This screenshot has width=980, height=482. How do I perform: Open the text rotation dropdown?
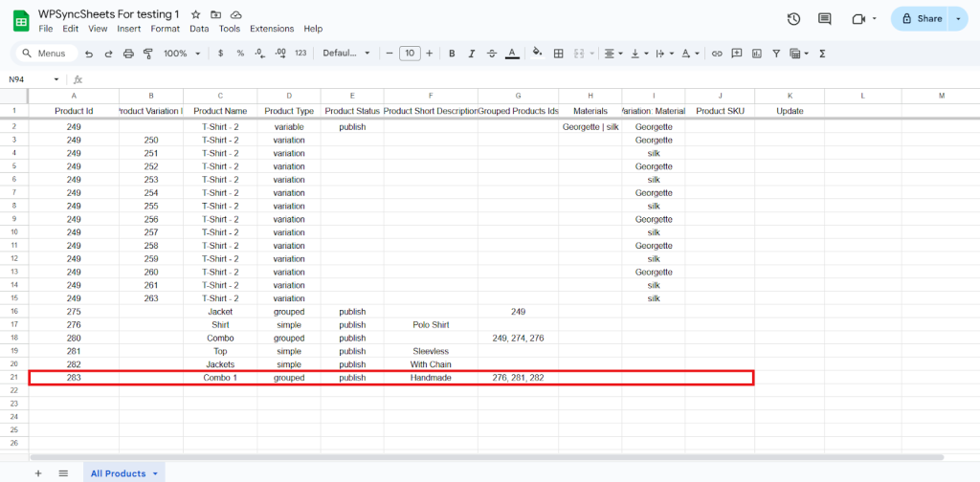pyautogui.click(x=690, y=54)
